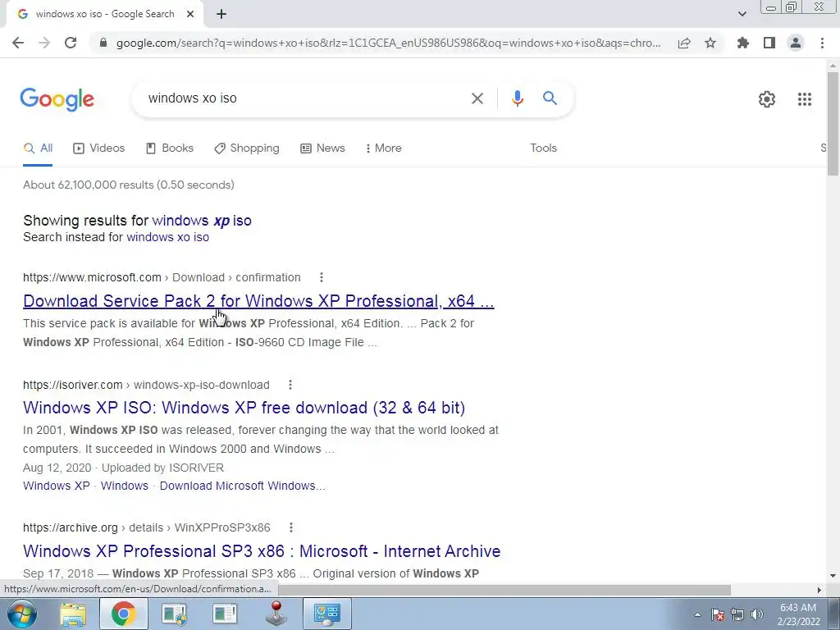Screen dimensions: 840x630
Task: Click the 'About 62,100,000 results' text
Action: coord(129,185)
